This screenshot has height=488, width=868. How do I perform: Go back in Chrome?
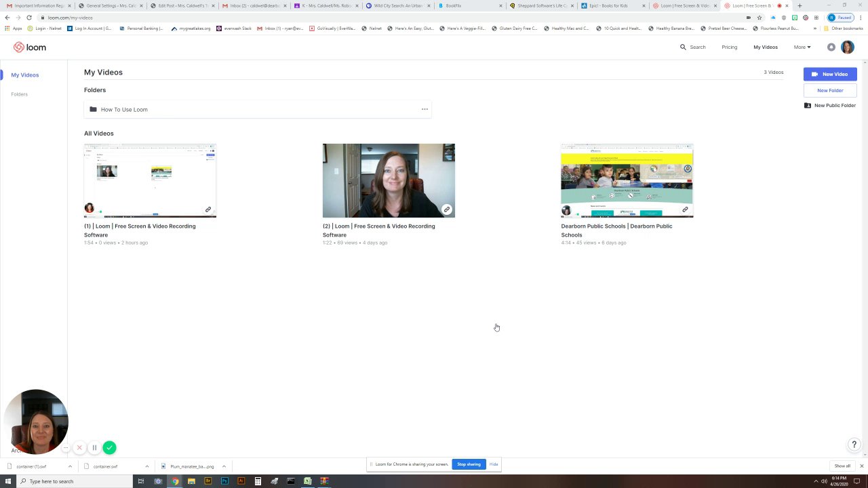[7, 18]
